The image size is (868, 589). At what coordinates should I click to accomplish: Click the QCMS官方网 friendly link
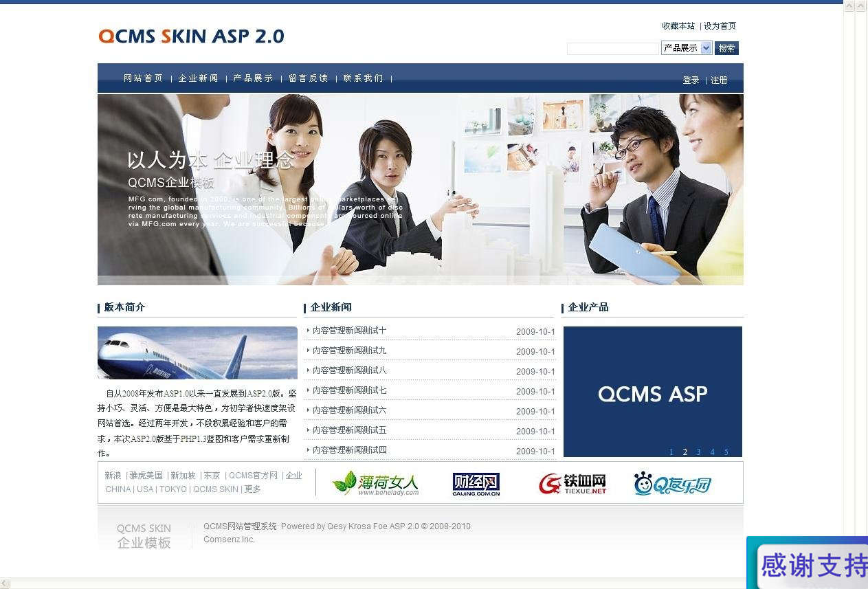tap(253, 476)
